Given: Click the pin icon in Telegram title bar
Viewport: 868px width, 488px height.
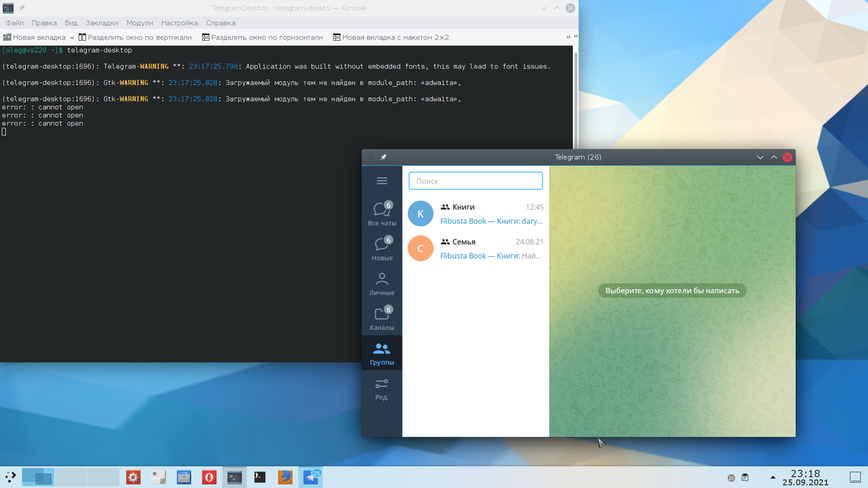Looking at the screenshot, I should coord(383,157).
